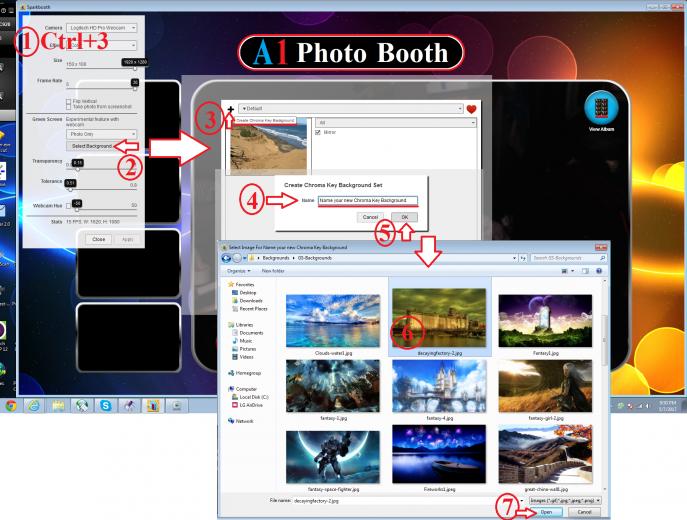Click Open in the file dialog
Viewport: 687px width, 520px height.
click(546, 512)
